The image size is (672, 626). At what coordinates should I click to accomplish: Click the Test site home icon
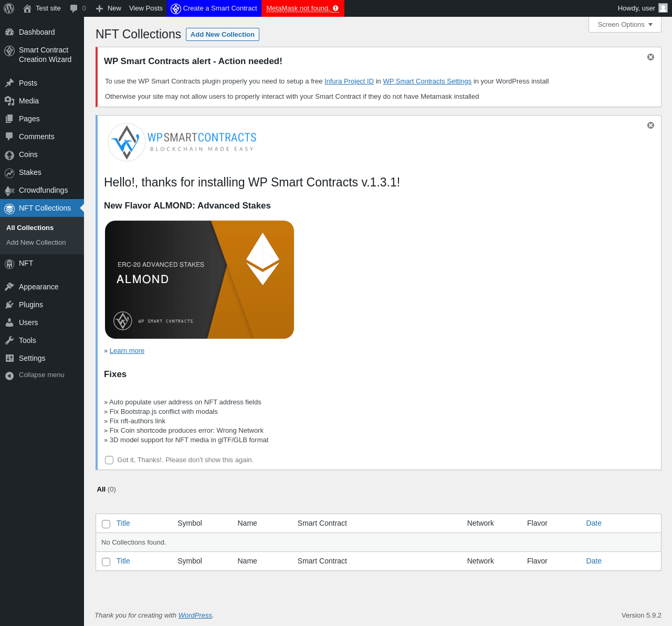(x=27, y=8)
